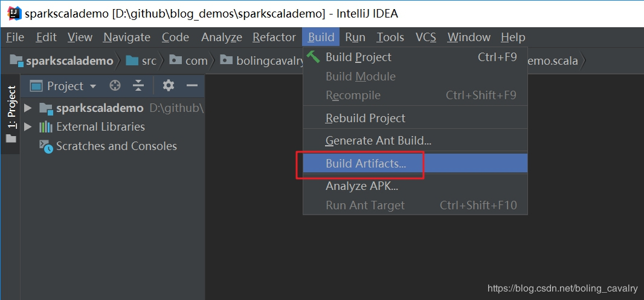This screenshot has height=300, width=644.
Task: Expand the sparkscalademo project tree node
Action: (x=28, y=108)
